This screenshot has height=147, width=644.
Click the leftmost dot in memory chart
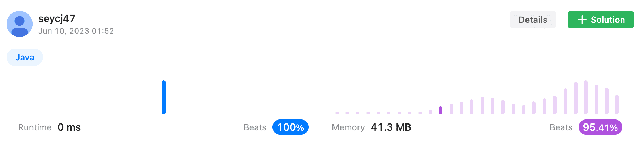click(337, 113)
